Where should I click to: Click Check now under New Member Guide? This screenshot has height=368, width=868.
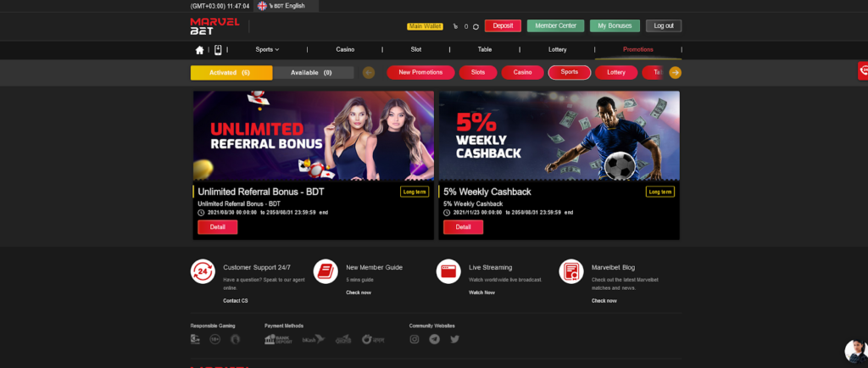[x=359, y=293]
